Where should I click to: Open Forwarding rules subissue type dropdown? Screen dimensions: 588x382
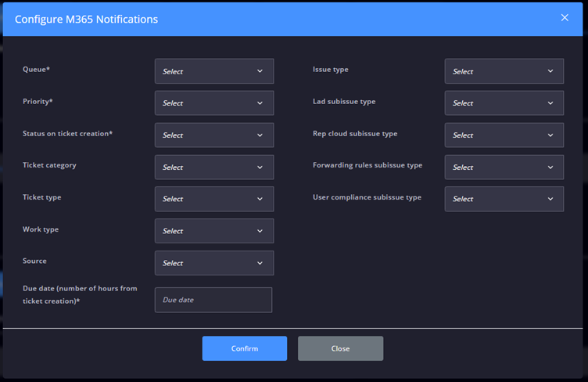click(504, 167)
